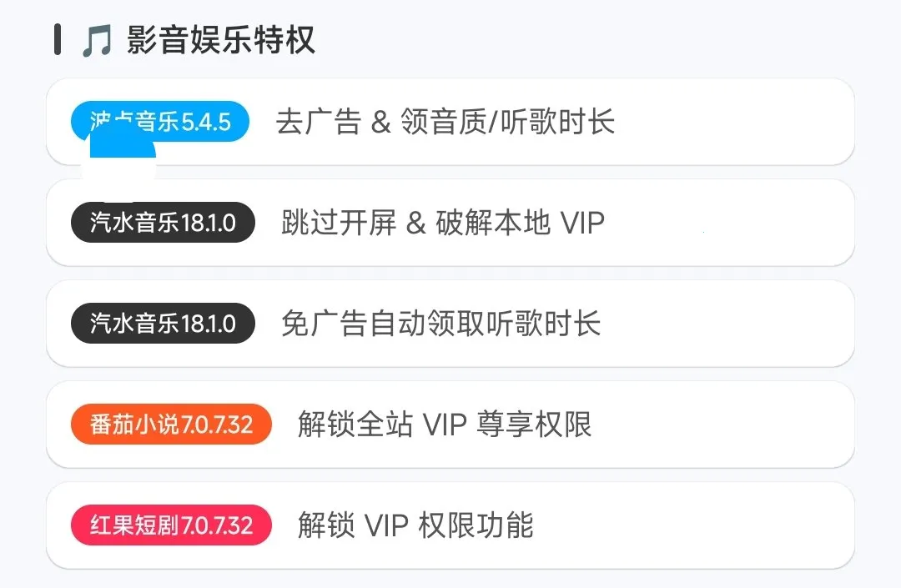This screenshot has height=588, width=901.
Task: Click the dark vertical bar before the header
Action: [57, 40]
